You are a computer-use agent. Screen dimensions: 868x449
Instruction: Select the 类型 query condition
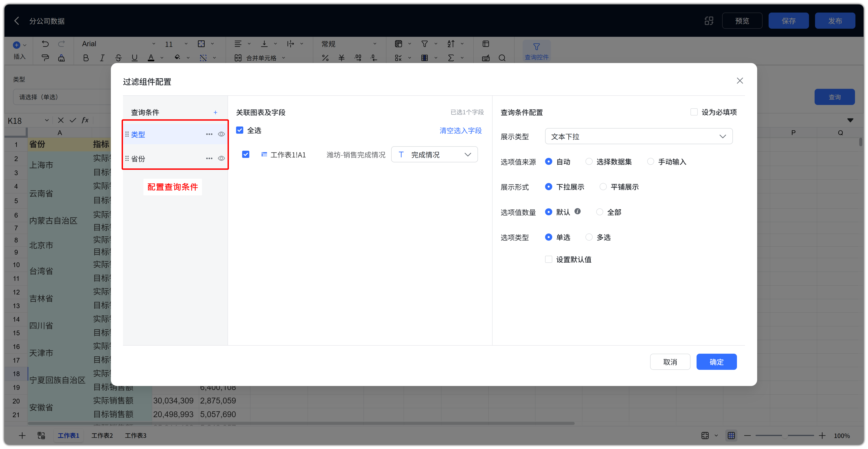(x=175, y=134)
